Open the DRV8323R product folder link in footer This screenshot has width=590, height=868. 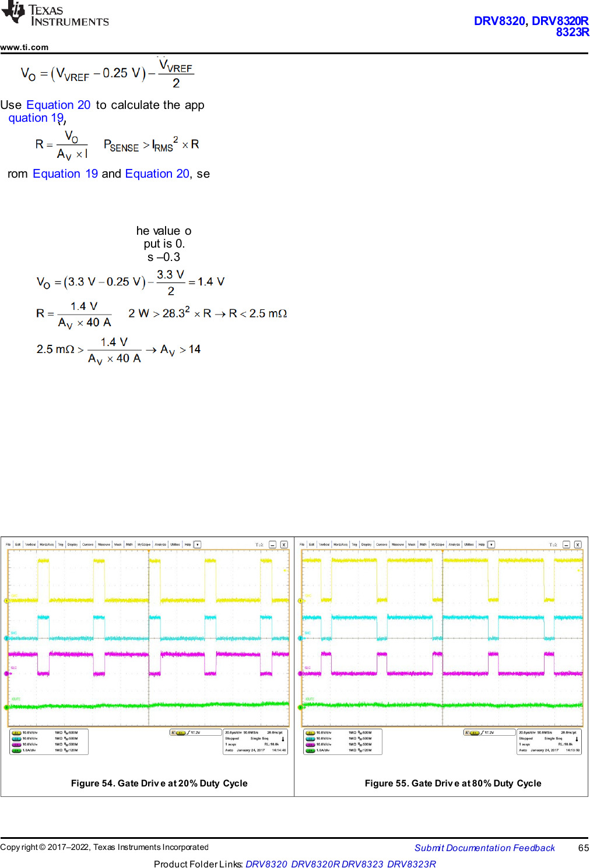point(411,864)
